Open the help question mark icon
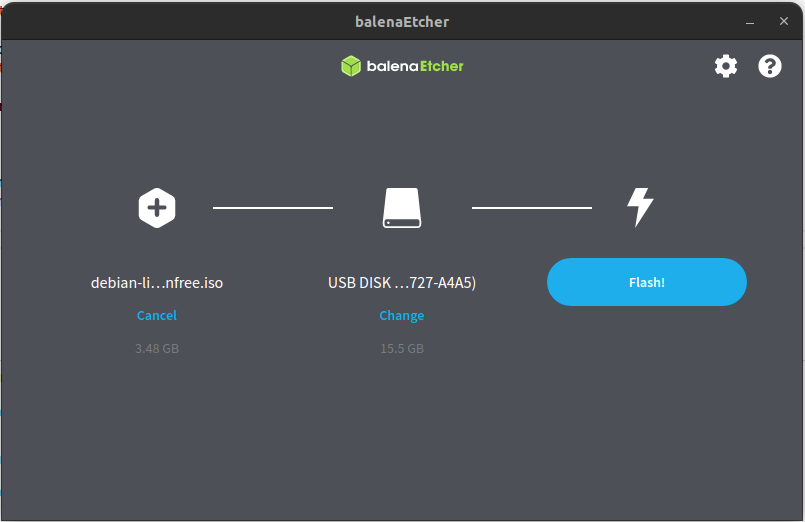This screenshot has width=805, height=522. [x=770, y=66]
